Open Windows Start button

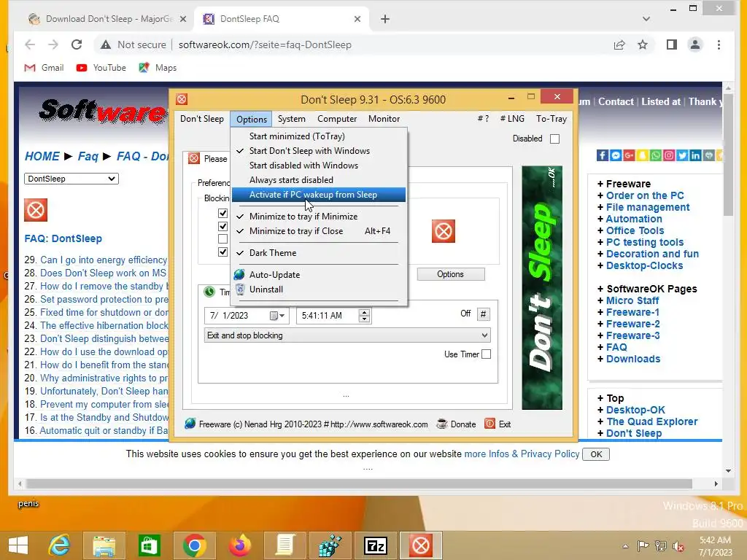(18, 545)
